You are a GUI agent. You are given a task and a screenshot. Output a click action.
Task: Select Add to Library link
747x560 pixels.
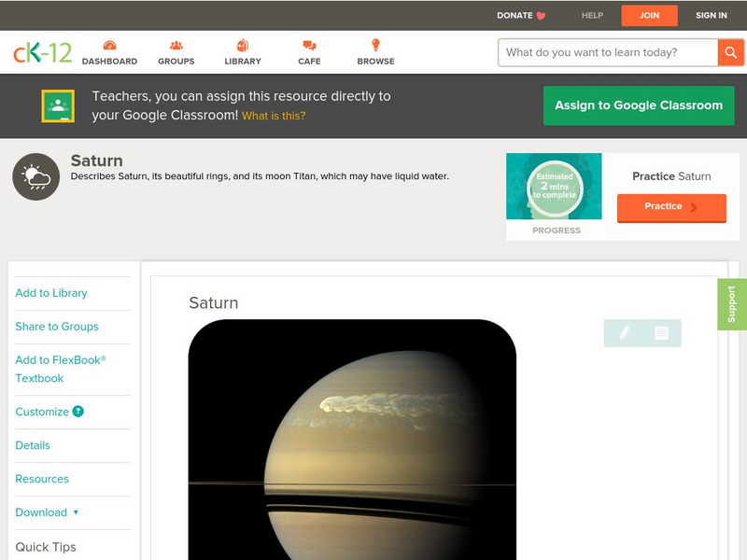pos(51,293)
